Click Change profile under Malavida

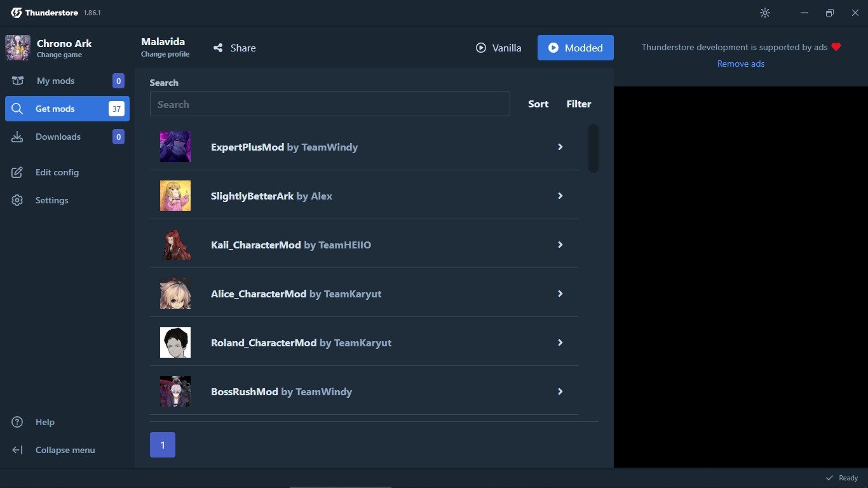pyautogui.click(x=165, y=54)
